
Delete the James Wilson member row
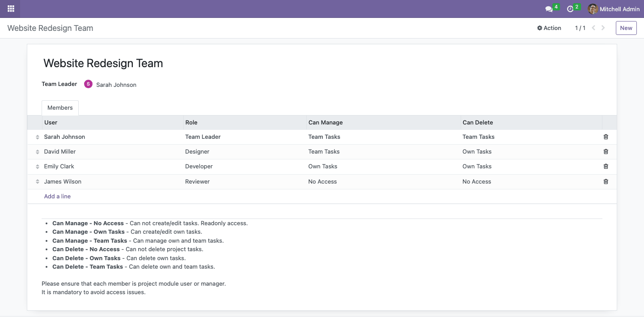pyautogui.click(x=606, y=181)
